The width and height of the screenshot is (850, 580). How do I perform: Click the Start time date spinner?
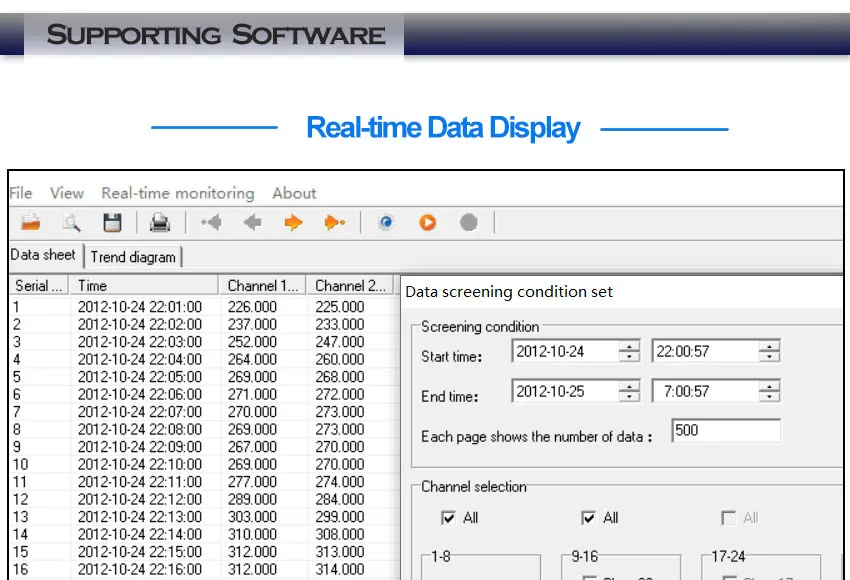coord(629,352)
